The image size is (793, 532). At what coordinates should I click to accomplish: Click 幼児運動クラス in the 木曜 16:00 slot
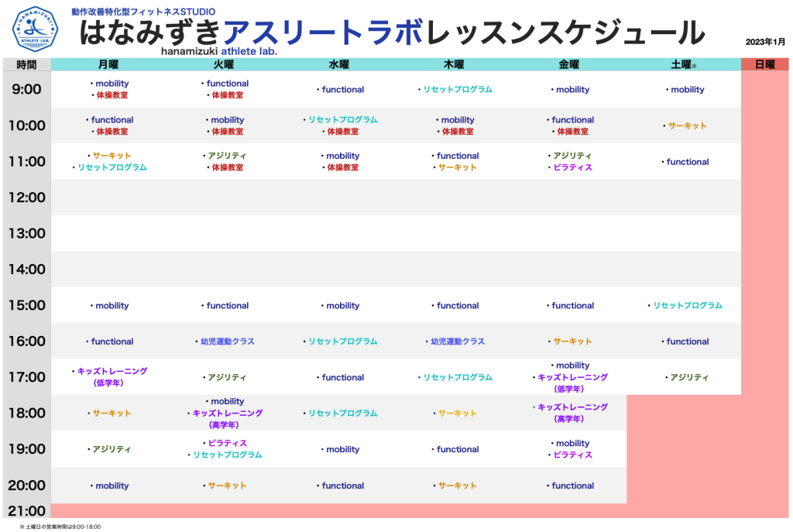click(x=458, y=342)
